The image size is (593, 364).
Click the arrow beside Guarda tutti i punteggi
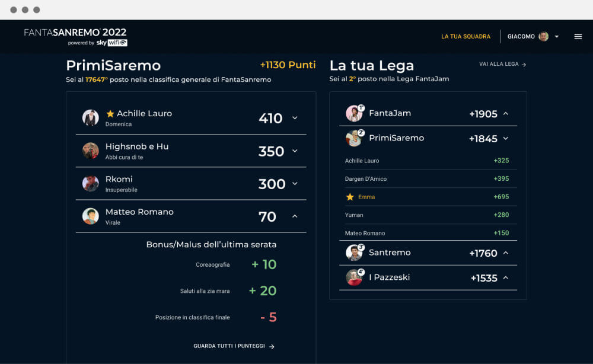point(272,346)
